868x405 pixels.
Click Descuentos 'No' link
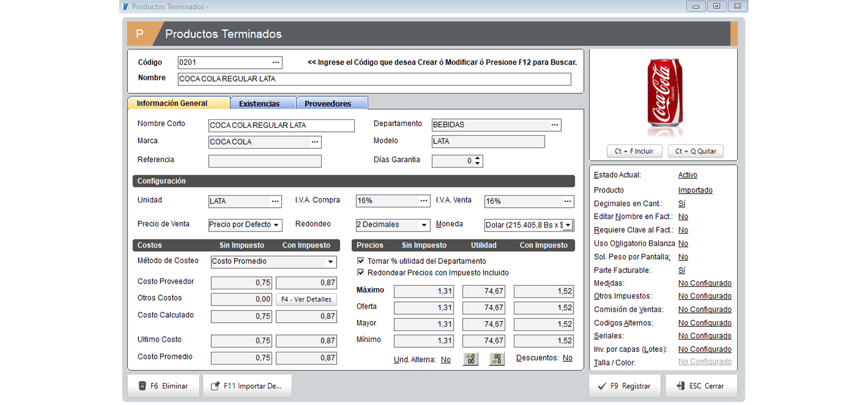[x=568, y=358]
